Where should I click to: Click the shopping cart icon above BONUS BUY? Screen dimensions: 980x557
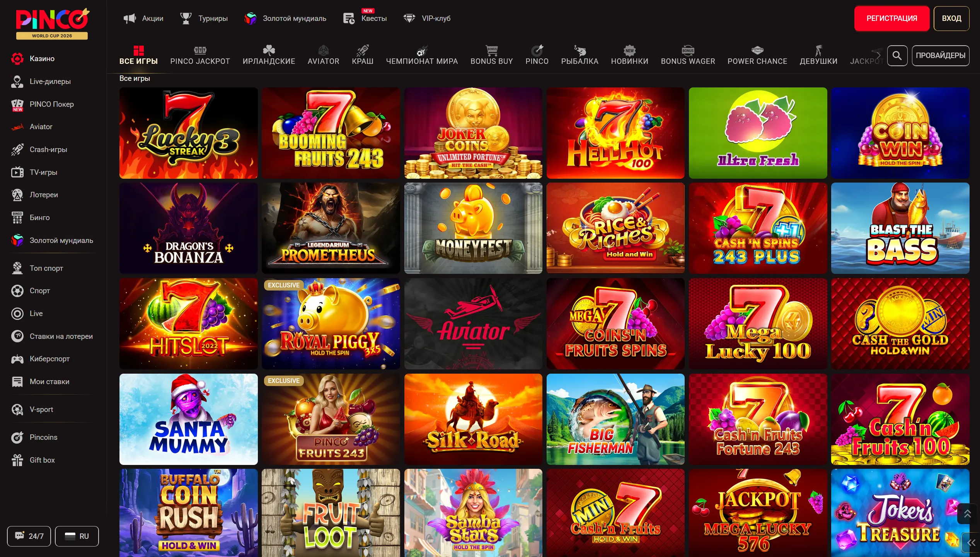tap(492, 50)
